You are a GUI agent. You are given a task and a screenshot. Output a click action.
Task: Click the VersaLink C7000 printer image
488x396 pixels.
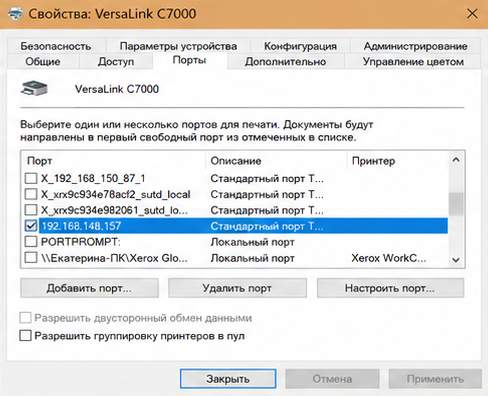pyautogui.click(x=34, y=88)
